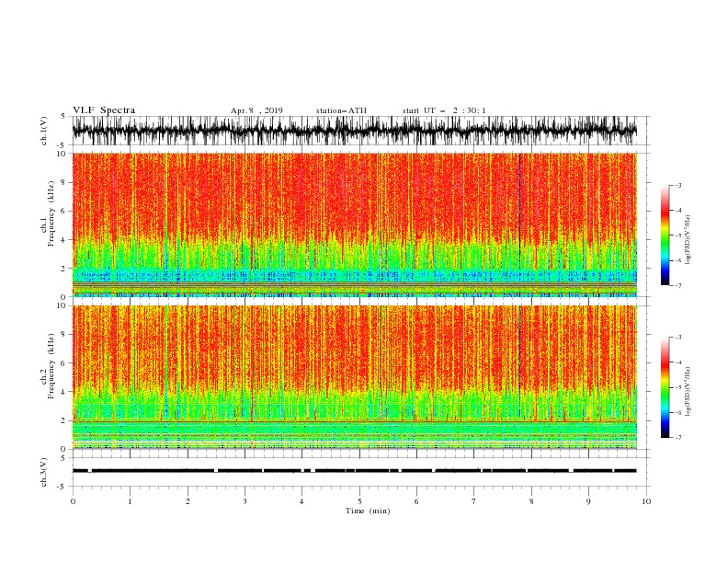Click the ch.1(V) waveform axis label
This screenshot has width=728, height=563.
[44, 131]
